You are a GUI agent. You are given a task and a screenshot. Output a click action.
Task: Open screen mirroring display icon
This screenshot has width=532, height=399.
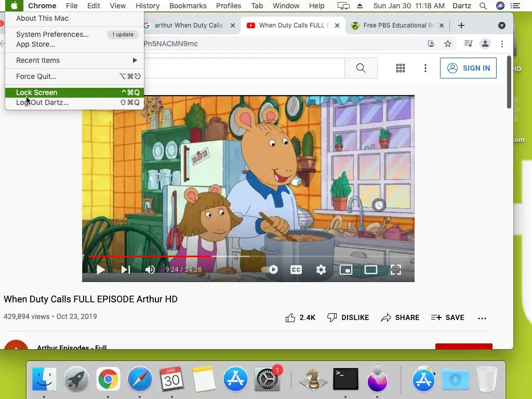343,6
